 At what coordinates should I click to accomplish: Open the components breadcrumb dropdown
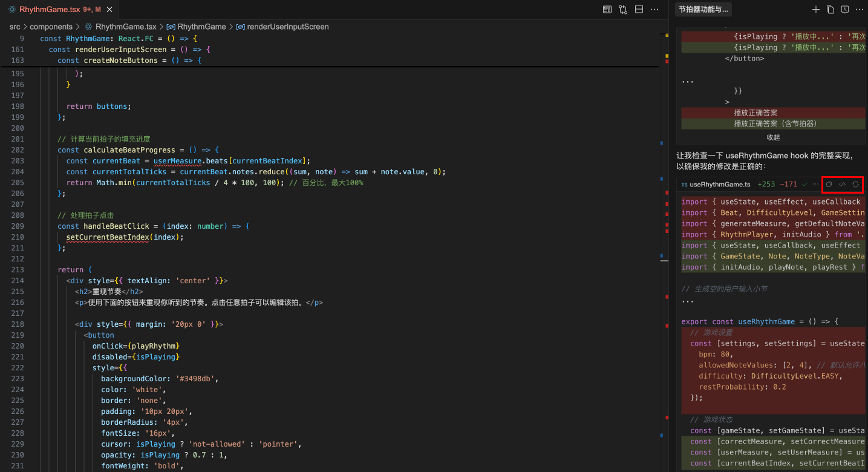(x=51, y=27)
